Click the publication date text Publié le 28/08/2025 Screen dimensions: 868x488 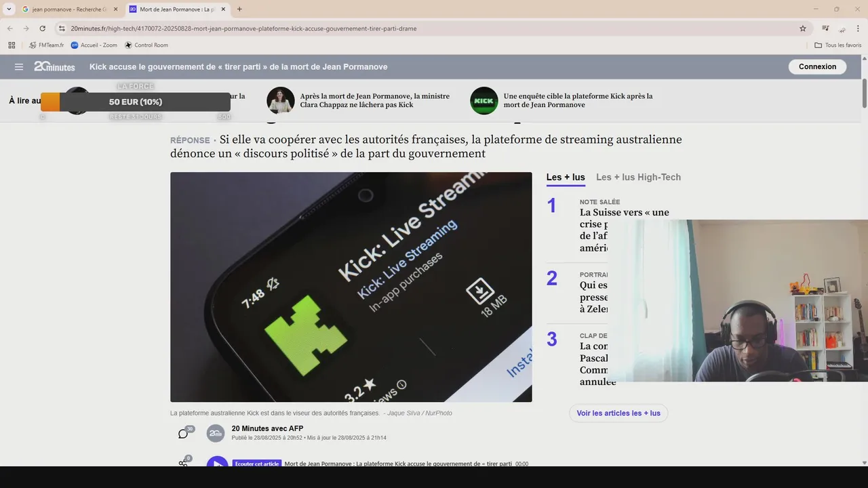267,438
